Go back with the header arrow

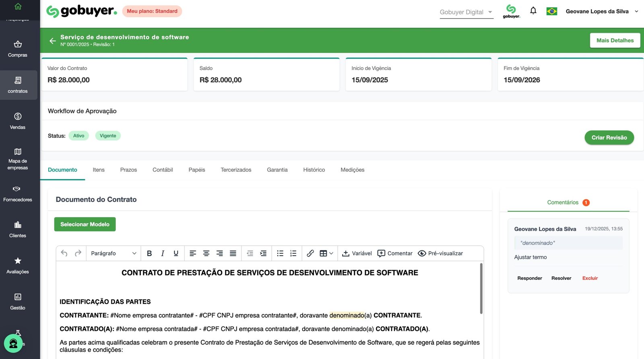(53, 41)
